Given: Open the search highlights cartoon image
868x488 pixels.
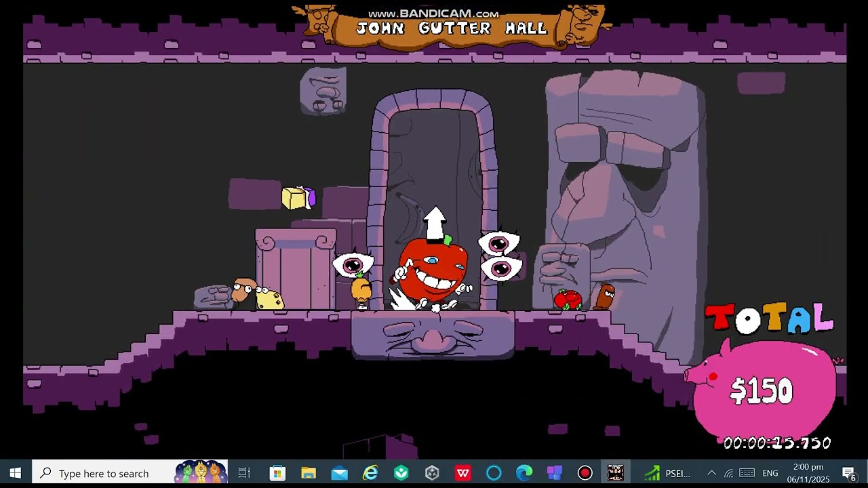Looking at the screenshot, I should pos(201,472).
